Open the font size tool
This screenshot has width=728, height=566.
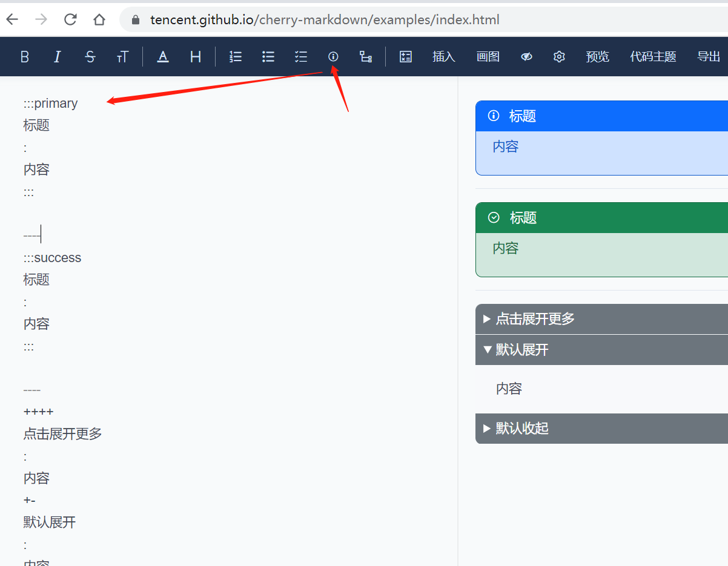coord(122,56)
